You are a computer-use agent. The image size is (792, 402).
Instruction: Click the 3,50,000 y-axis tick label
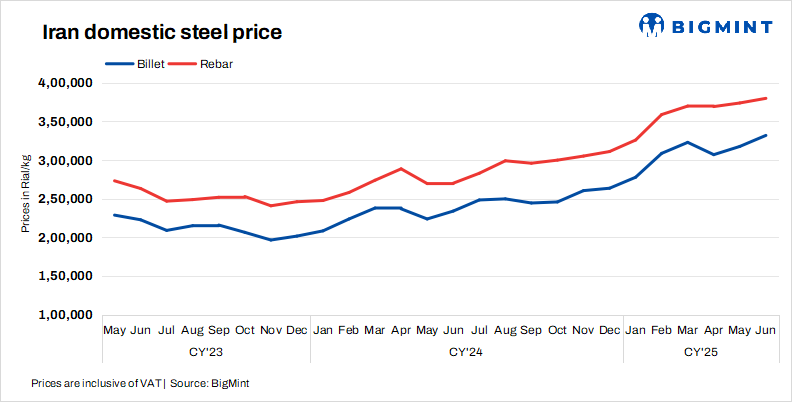(x=67, y=122)
